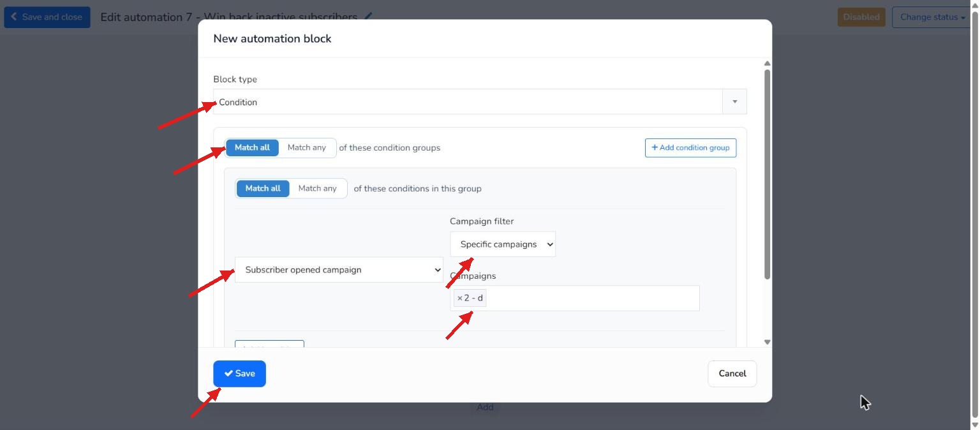
Task: Click the Block type dropdown arrow
Action: coord(734,102)
